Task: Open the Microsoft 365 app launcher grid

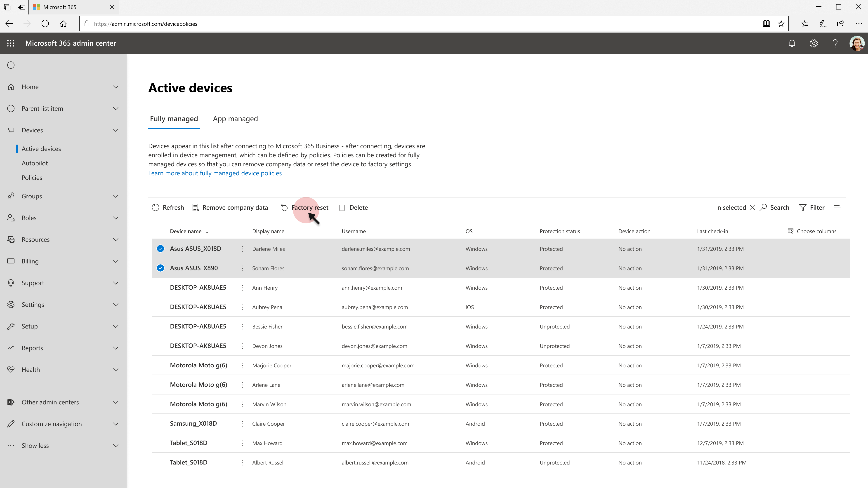Action: point(10,43)
